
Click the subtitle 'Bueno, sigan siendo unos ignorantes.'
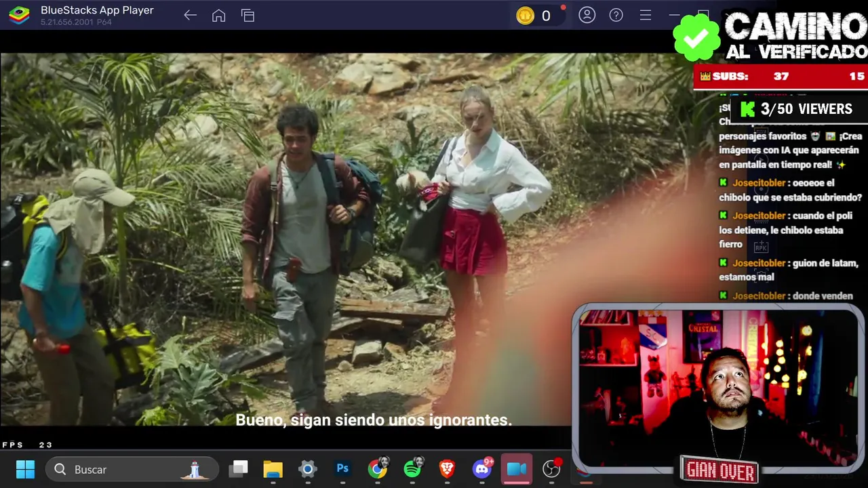[x=374, y=420]
